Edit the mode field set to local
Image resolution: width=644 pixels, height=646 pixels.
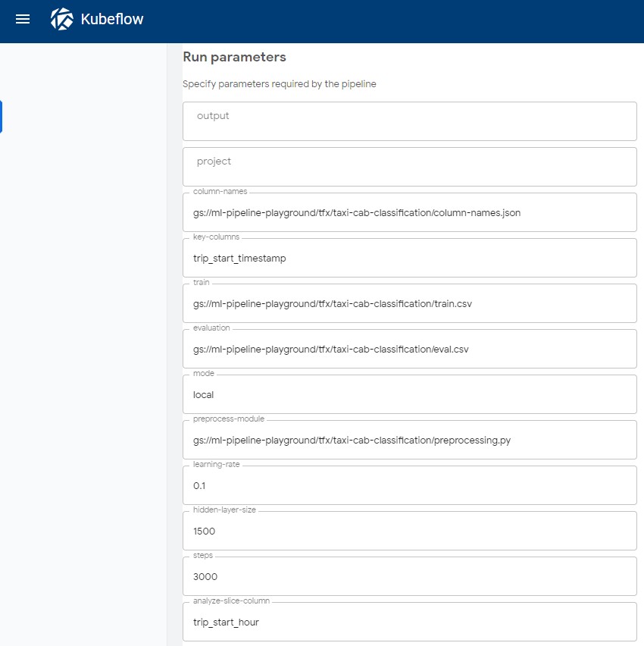coord(410,394)
